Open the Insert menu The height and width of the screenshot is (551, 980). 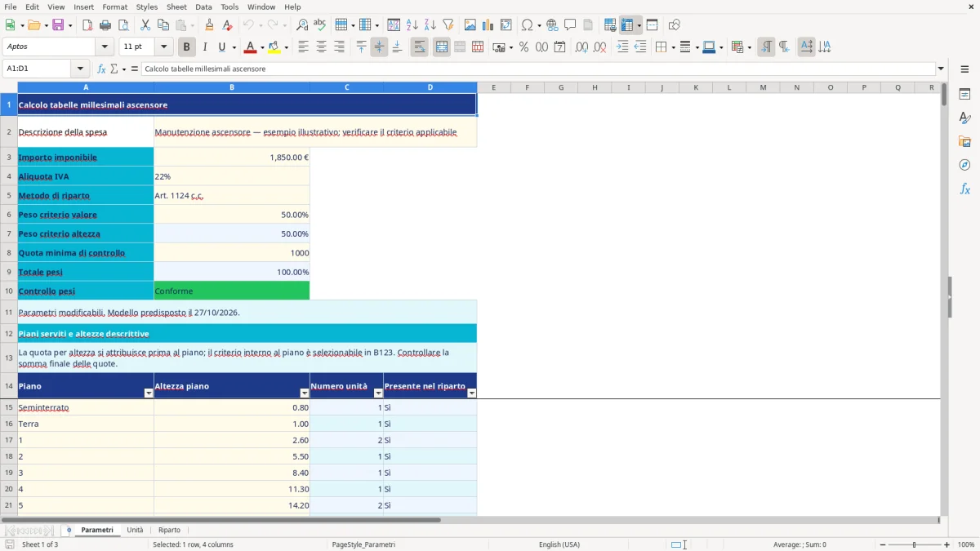coord(83,7)
